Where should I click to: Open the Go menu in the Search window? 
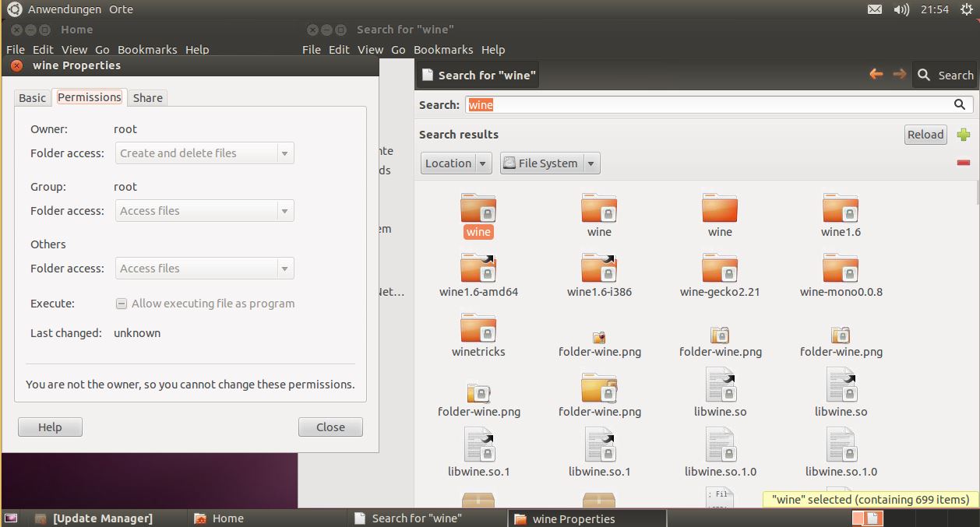point(398,49)
